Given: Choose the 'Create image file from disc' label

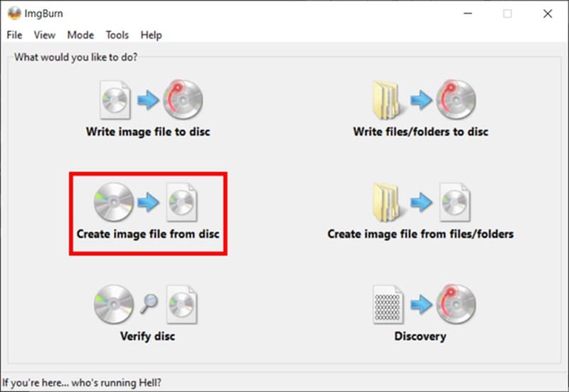Looking at the screenshot, I should pos(148,233).
